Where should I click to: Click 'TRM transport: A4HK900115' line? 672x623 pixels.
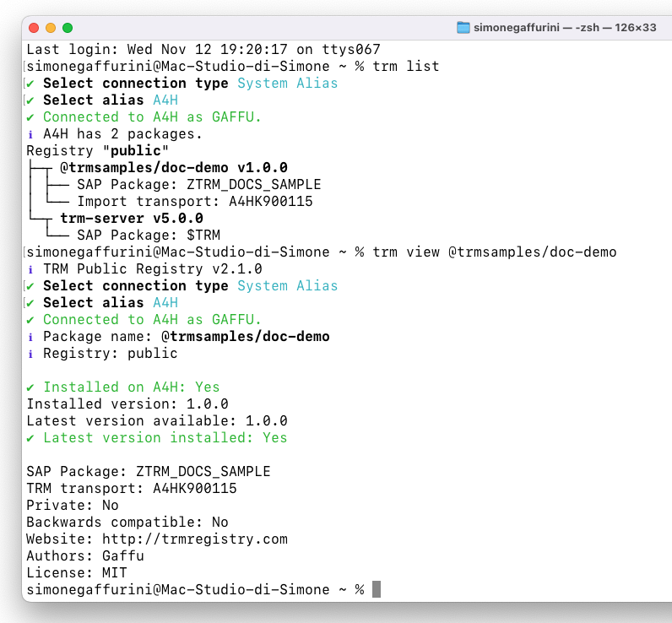click(x=132, y=489)
